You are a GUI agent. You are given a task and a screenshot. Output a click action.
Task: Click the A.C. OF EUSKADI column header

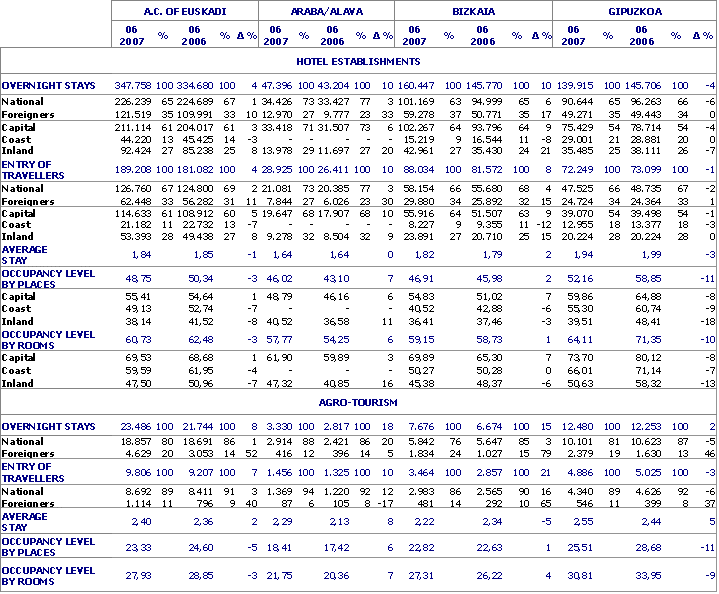click(185, 10)
